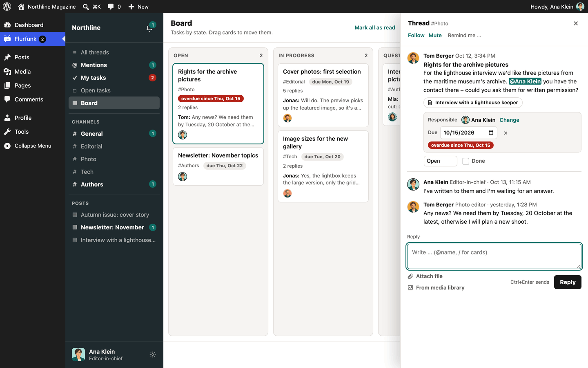
Task: Open the Photo channel
Action: coord(114,159)
